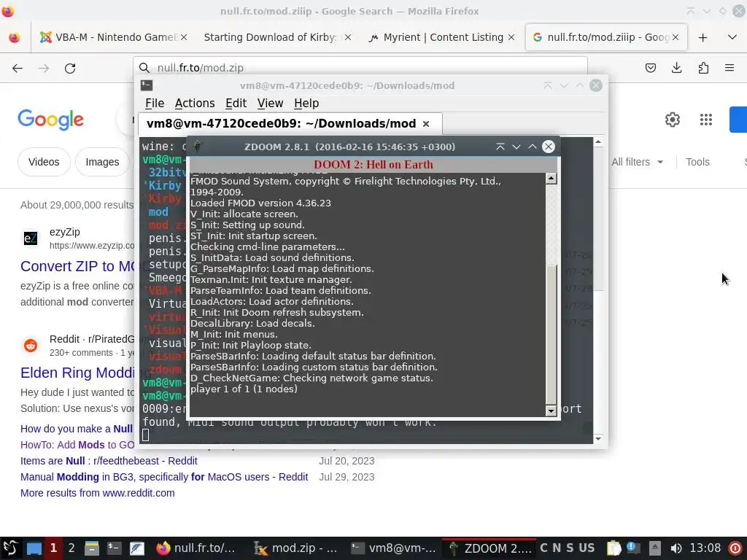Filter Google results by Videos
This screenshot has width=747, height=560.
tap(44, 162)
